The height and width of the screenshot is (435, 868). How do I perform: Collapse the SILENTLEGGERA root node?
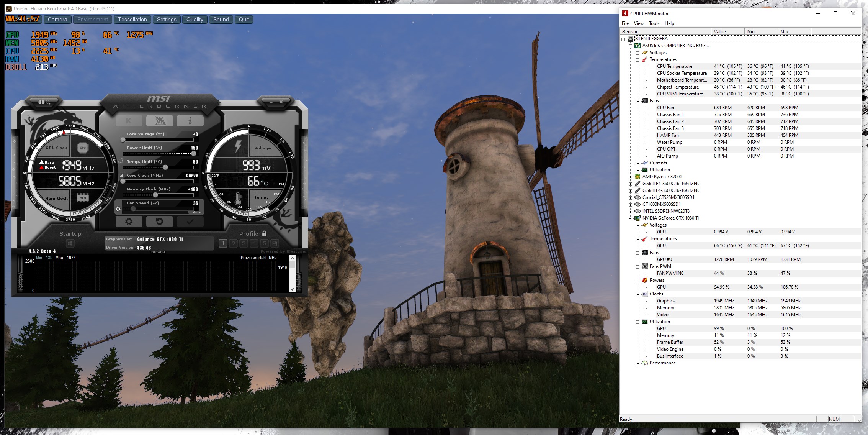[623, 39]
